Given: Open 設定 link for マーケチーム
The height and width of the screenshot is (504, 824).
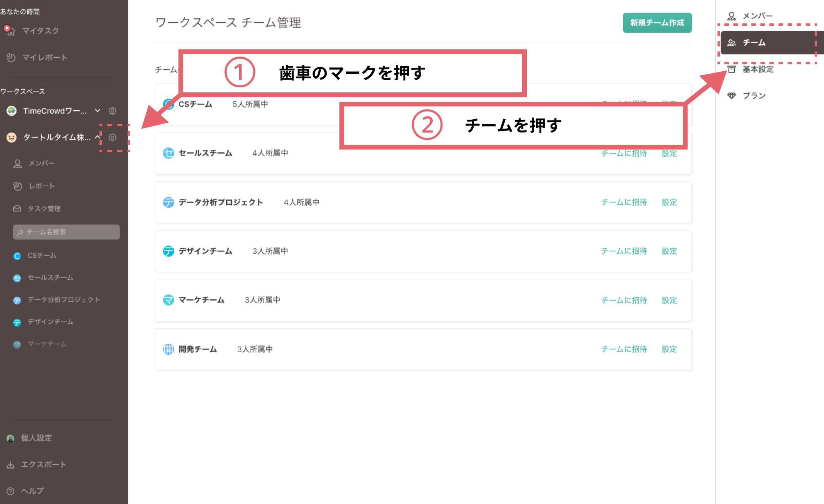Looking at the screenshot, I should pyautogui.click(x=669, y=300).
